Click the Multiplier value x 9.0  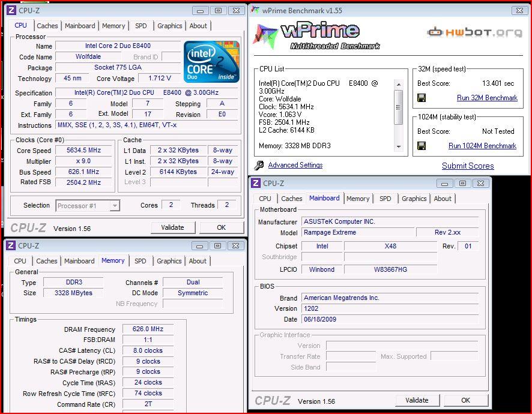tap(83, 161)
